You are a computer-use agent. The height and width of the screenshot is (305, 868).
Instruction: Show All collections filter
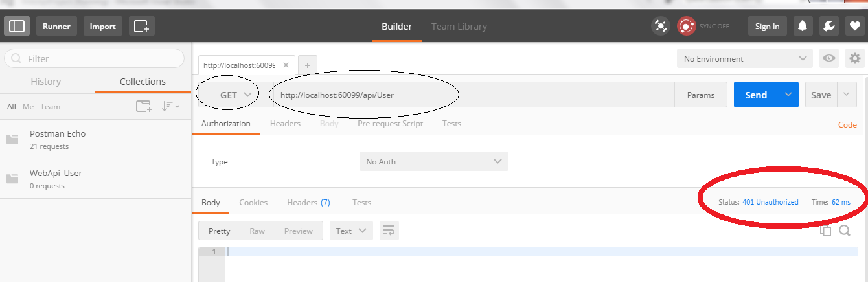12,106
